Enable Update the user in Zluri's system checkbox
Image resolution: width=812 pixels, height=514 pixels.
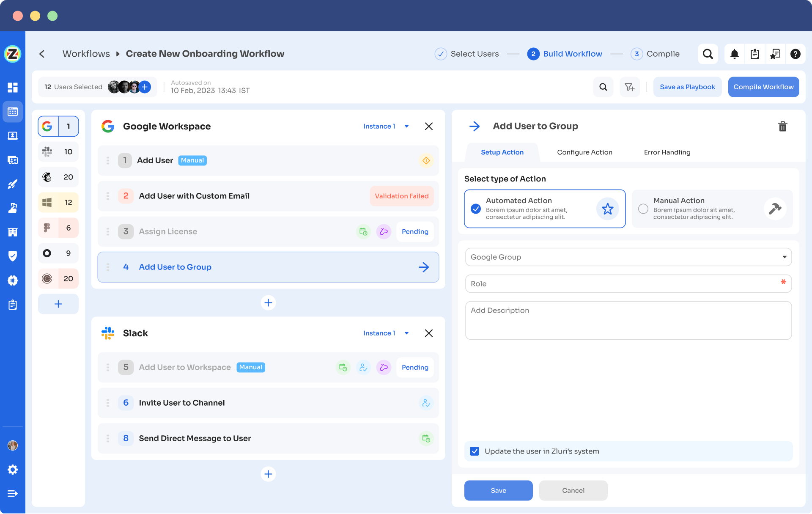point(475,451)
